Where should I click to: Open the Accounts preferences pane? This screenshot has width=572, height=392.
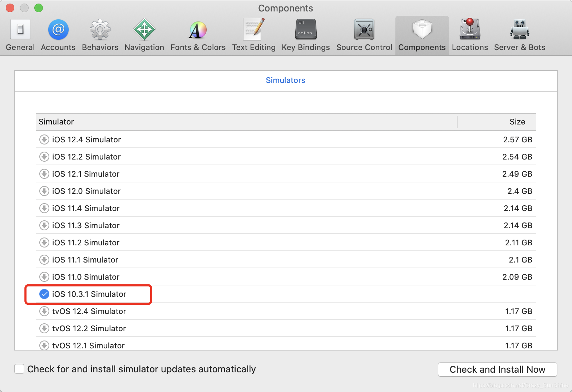[58, 35]
